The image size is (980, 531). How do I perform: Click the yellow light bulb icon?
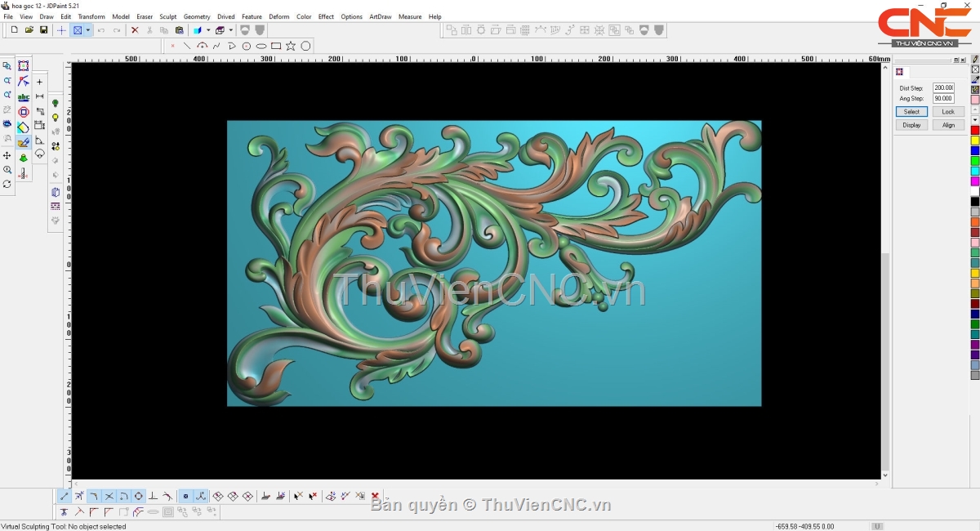click(56, 118)
